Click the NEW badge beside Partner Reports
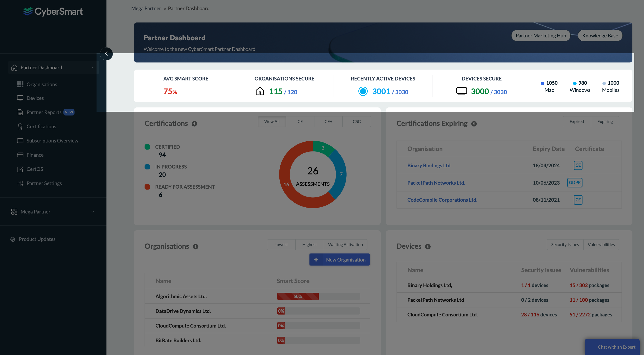Screen dimensions: 644x355 pos(69,112)
